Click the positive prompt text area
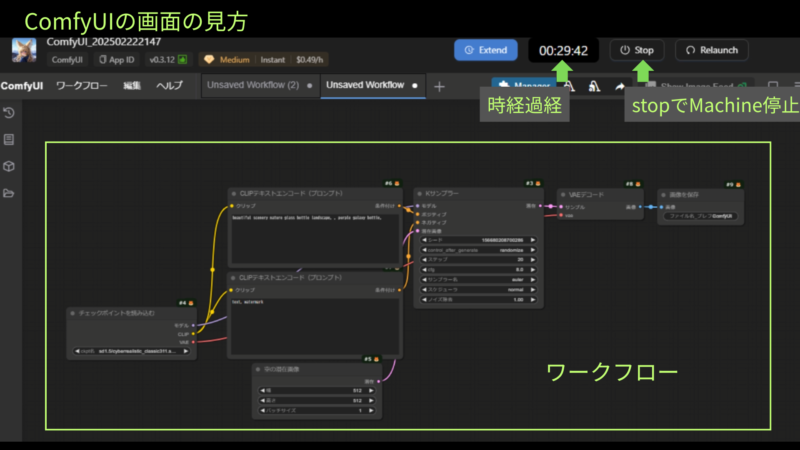Viewport: 800px width, 450px height. pyautogui.click(x=315, y=238)
